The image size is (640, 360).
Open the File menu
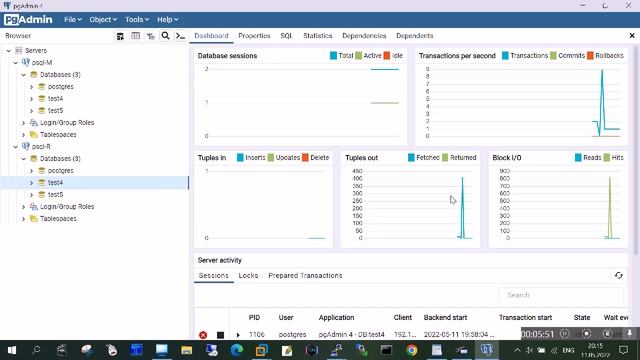click(73, 20)
